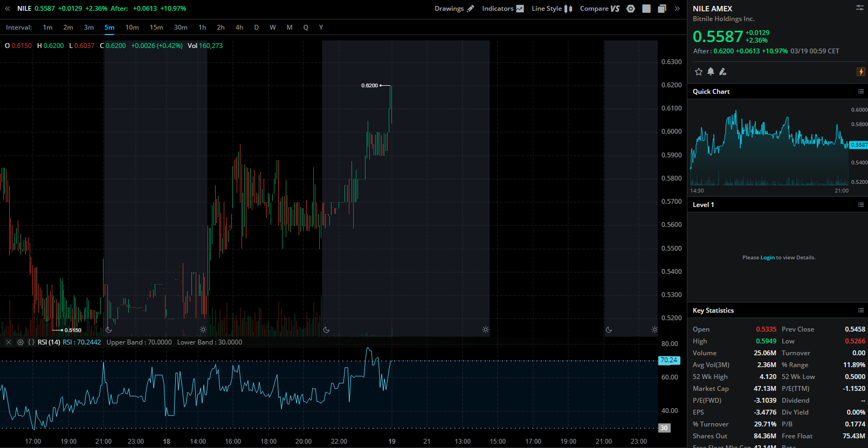Click the orange lightning bolt icon
Viewport: 868px width, 448px height.
[861, 72]
